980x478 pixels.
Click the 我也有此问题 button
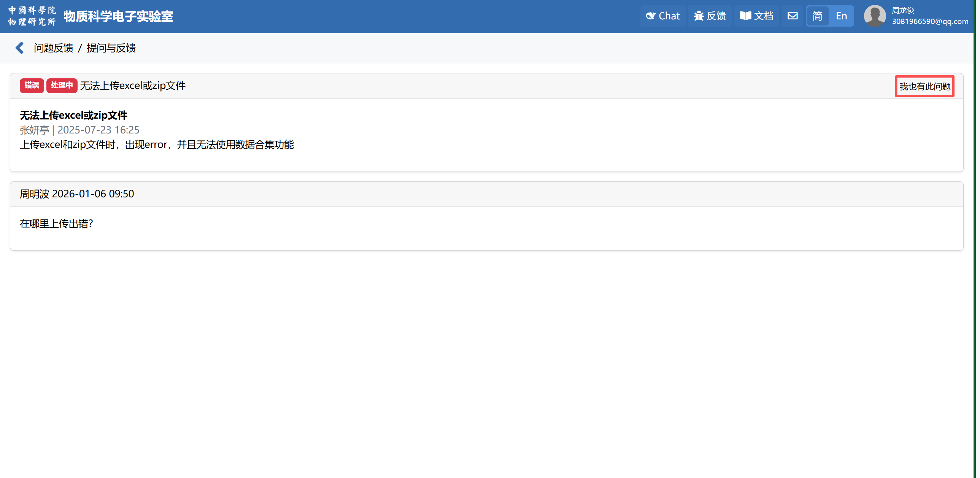click(924, 87)
